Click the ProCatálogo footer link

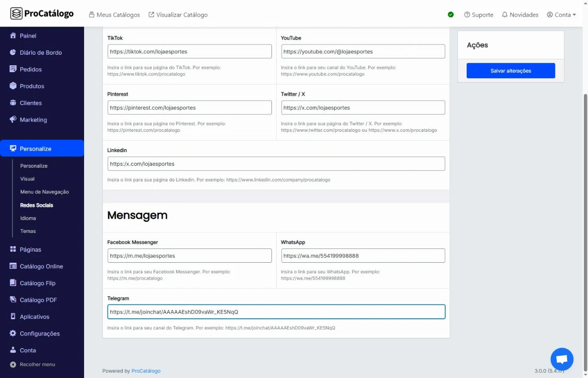coord(146,371)
